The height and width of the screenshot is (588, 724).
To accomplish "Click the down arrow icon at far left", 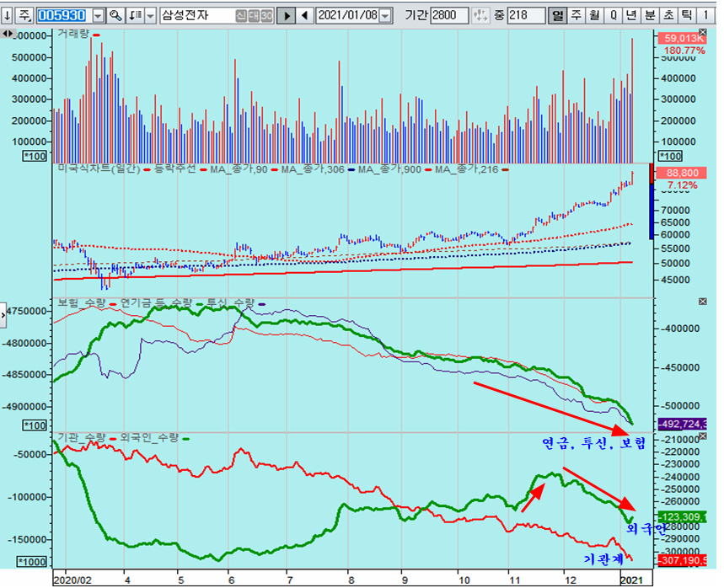I will 8,16.
